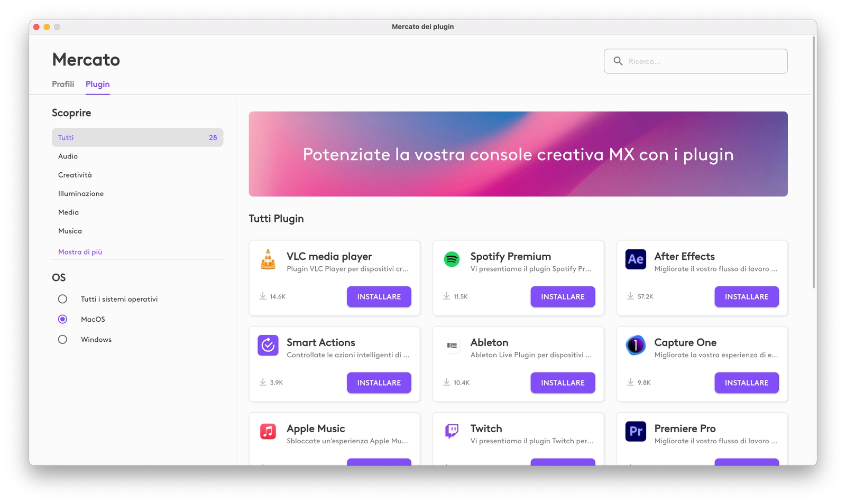This screenshot has width=846, height=504.
Task: Install the Smart Actions plugin
Action: pyautogui.click(x=379, y=382)
